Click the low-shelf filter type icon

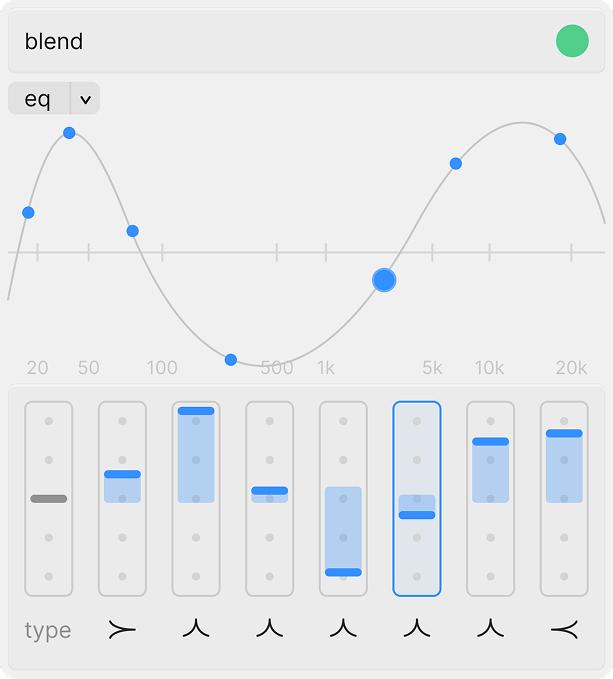122,629
